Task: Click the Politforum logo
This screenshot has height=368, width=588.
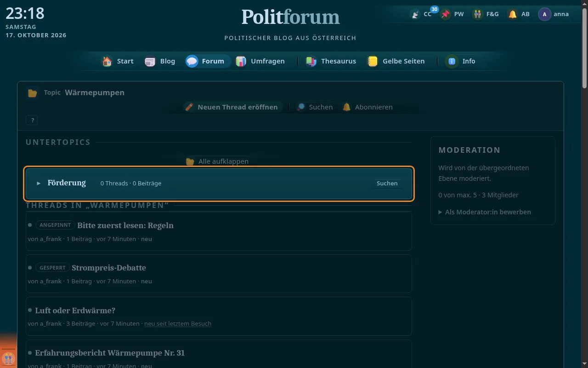Action: 291,17
